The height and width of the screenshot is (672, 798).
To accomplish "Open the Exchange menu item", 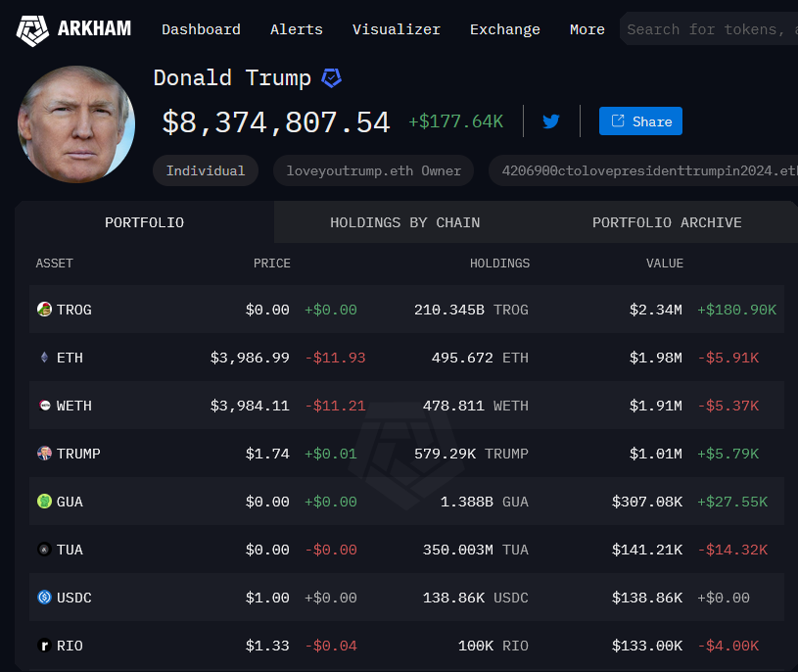I will [505, 29].
